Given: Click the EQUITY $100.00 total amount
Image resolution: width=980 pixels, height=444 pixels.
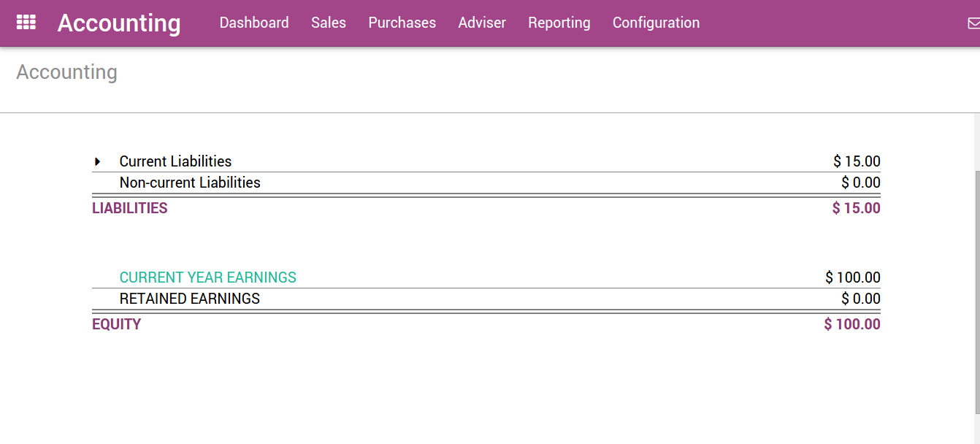Looking at the screenshot, I should [852, 324].
